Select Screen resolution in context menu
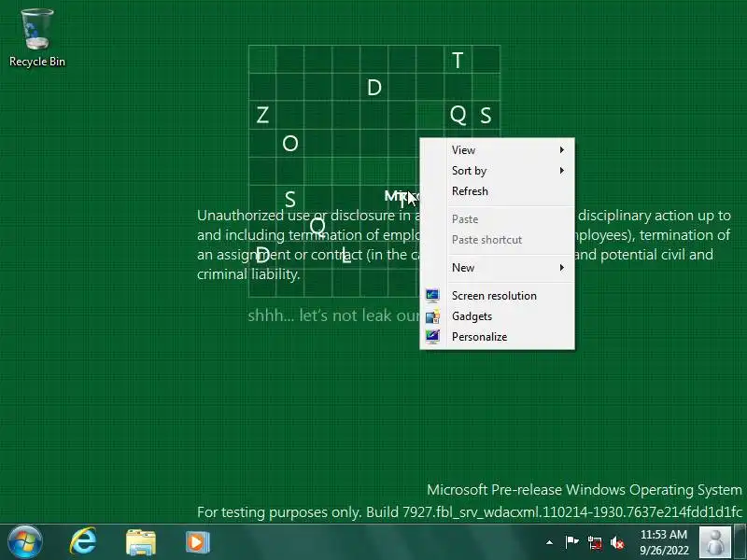This screenshot has width=747, height=560. pyautogui.click(x=498, y=296)
